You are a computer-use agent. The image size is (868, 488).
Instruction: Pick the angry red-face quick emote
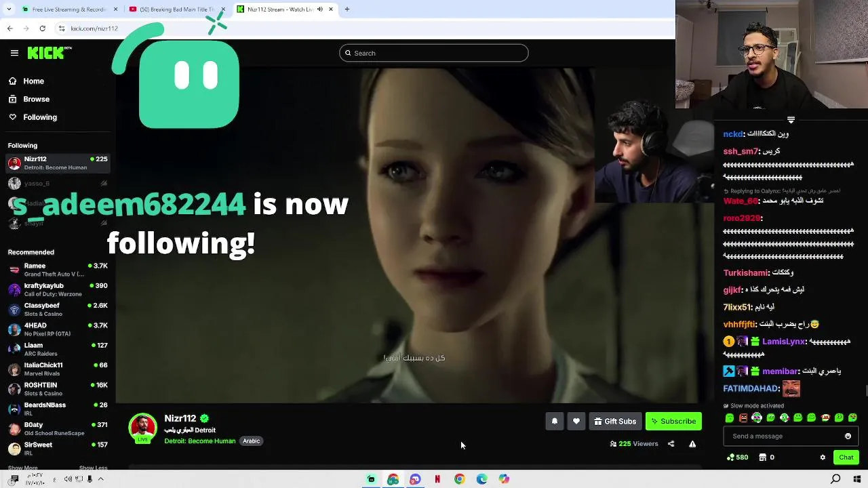click(743, 418)
